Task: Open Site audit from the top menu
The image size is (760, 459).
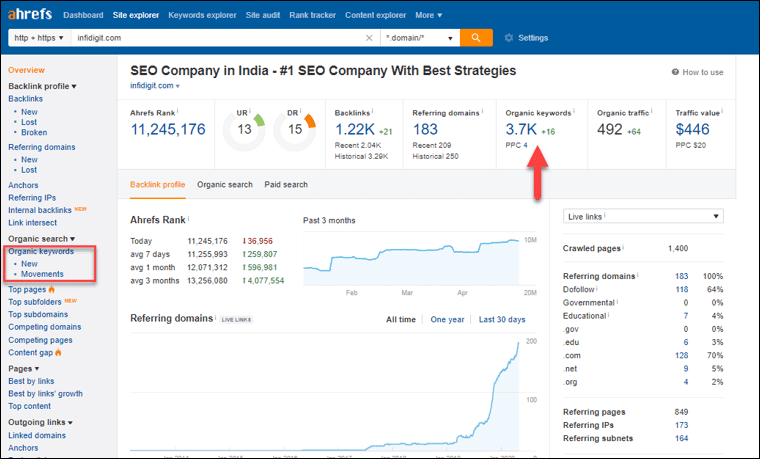Action: pos(263,15)
